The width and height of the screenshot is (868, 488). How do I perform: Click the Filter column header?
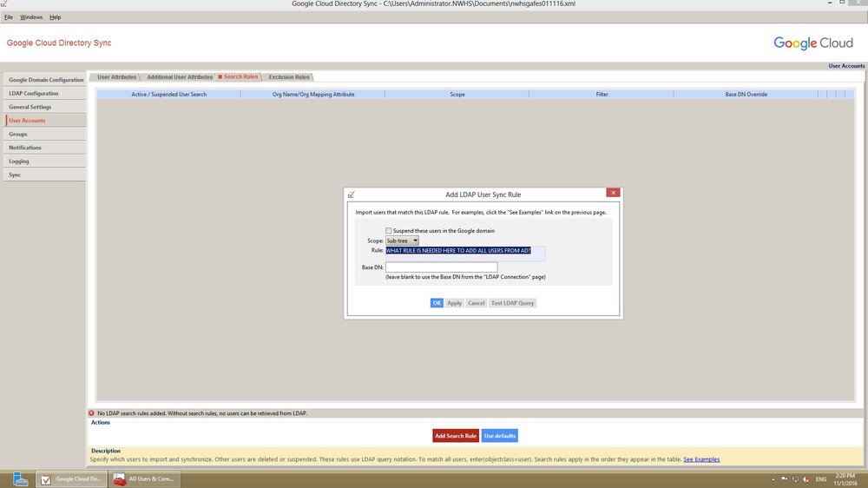click(602, 94)
